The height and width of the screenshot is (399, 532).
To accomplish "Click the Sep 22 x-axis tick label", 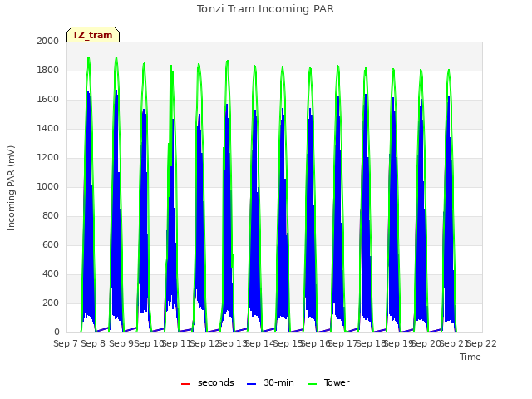I will [x=482, y=343].
